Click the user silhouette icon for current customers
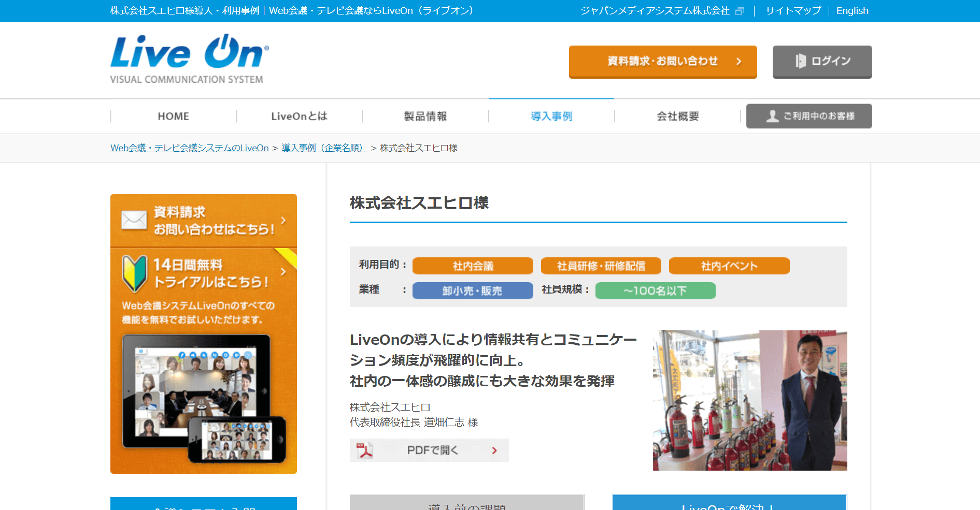Viewport: 980px width, 510px height. pyautogui.click(x=772, y=116)
